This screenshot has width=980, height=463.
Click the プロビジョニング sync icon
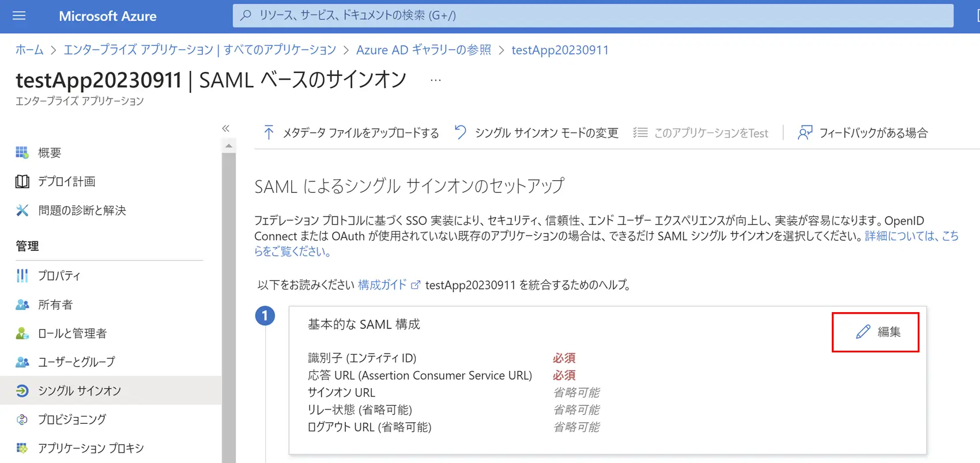[22, 419]
